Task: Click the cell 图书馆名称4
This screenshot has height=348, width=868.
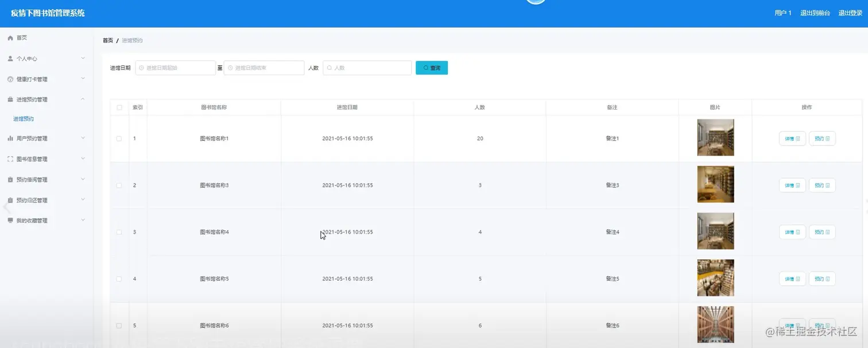Action: tap(214, 232)
